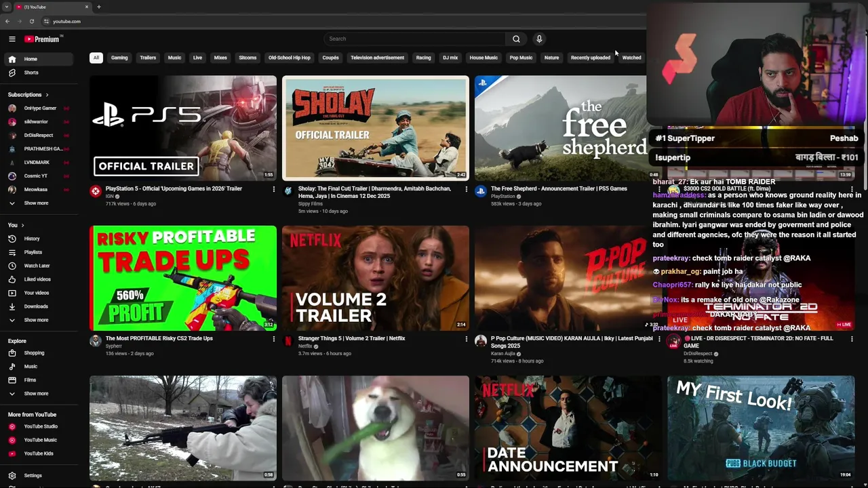Open the hamburger guide menu

pyautogui.click(x=12, y=39)
